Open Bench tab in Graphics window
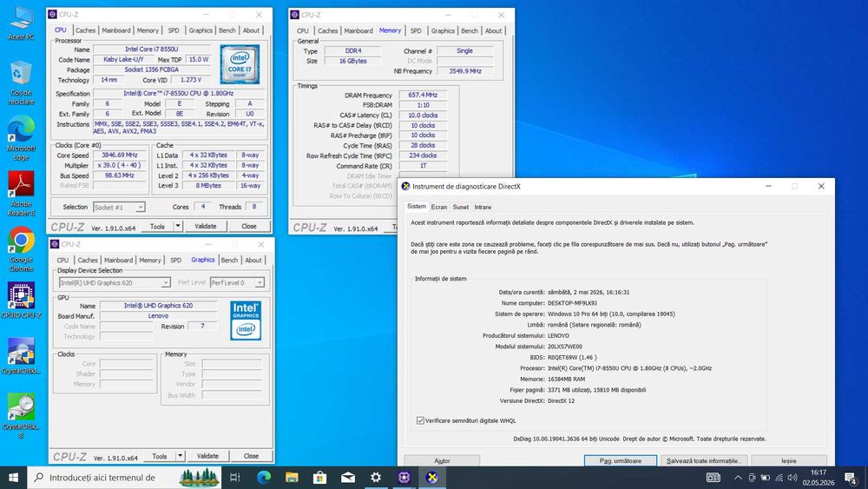Viewport: 868px width, 489px height. tap(229, 261)
